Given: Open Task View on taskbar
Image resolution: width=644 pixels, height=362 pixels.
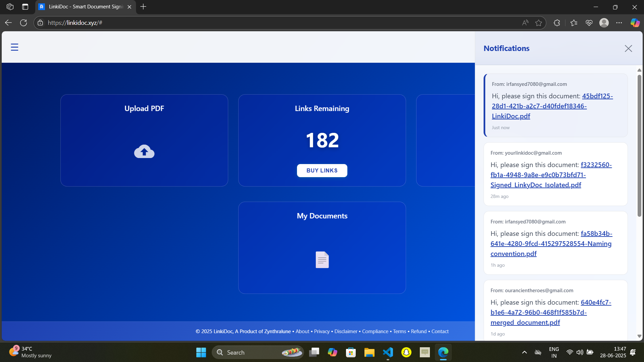Looking at the screenshot, I should (x=314, y=352).
